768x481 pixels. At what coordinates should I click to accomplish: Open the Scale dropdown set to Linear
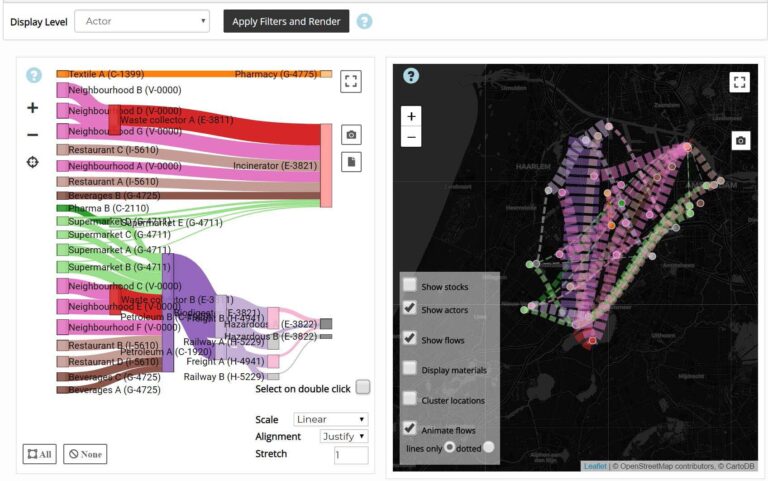click(331, 420)
